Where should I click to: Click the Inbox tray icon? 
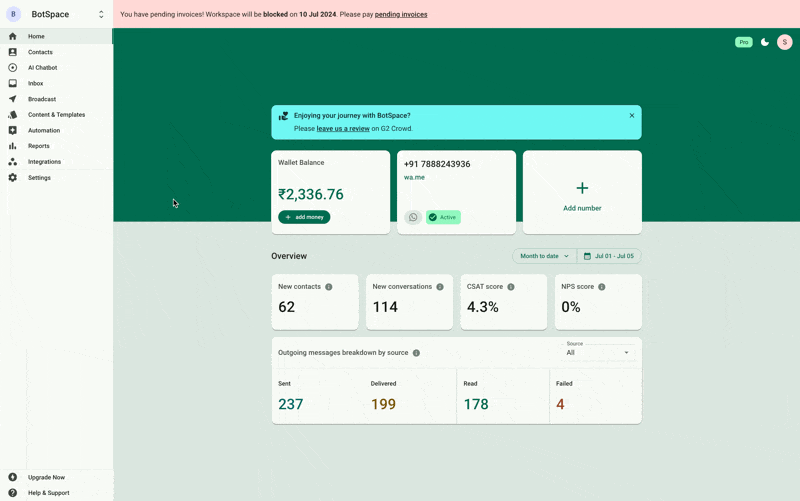pyautogui.click(x=13, y=83)
